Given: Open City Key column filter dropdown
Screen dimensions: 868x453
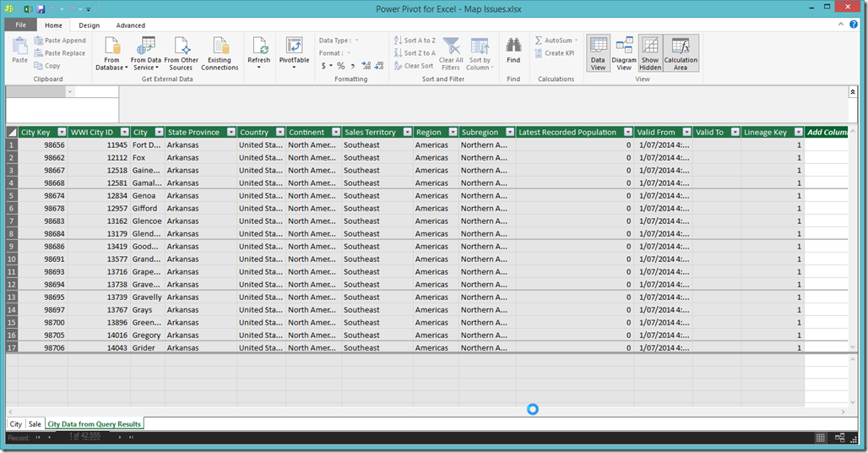Looking at the screenshot, I should point(62,132).
